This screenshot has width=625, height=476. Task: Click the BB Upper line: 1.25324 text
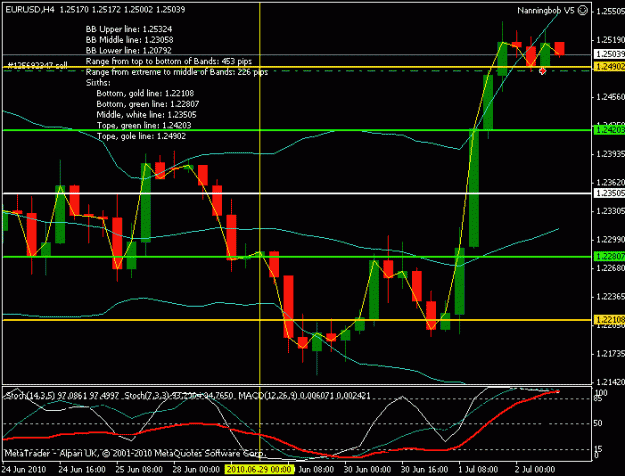[x=129, y=29]
